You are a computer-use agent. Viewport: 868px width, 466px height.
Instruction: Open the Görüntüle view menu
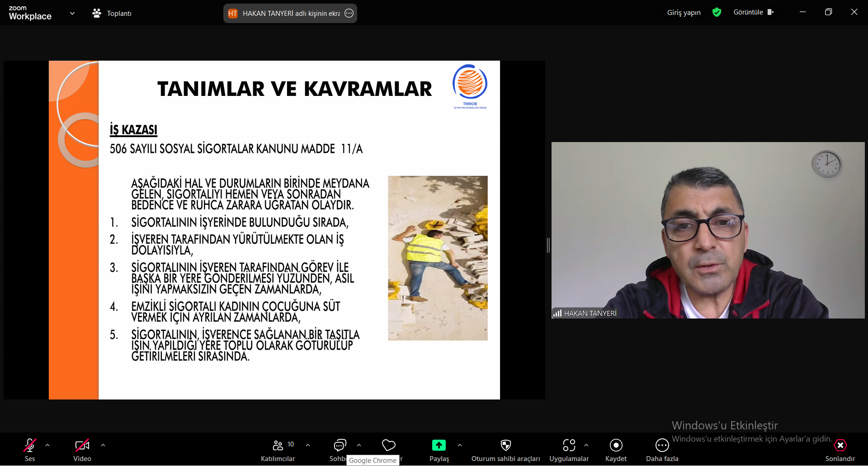(x=753, y=12)
